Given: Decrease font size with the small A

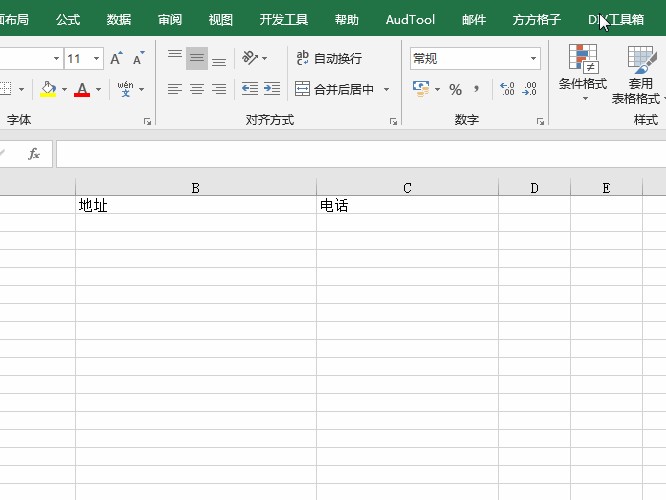Looking at the screenshot, I should tap(138, 58).
